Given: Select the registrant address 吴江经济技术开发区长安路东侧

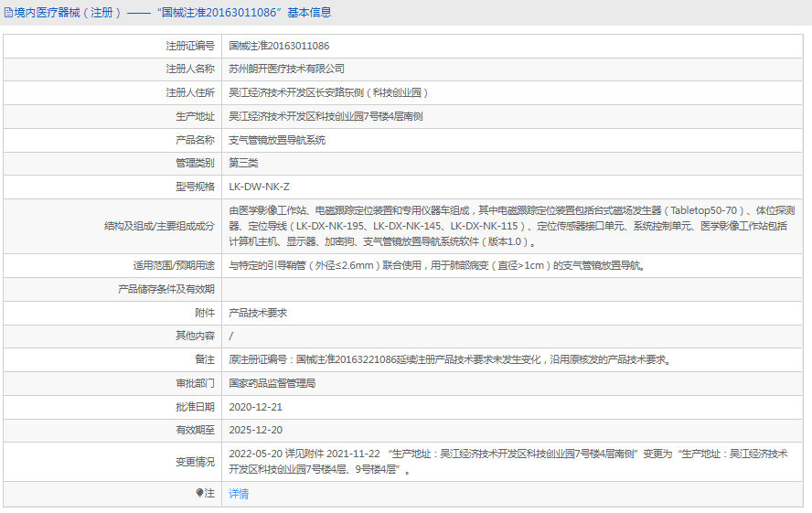Looking at the screenshot, I should tap(328, 92).
